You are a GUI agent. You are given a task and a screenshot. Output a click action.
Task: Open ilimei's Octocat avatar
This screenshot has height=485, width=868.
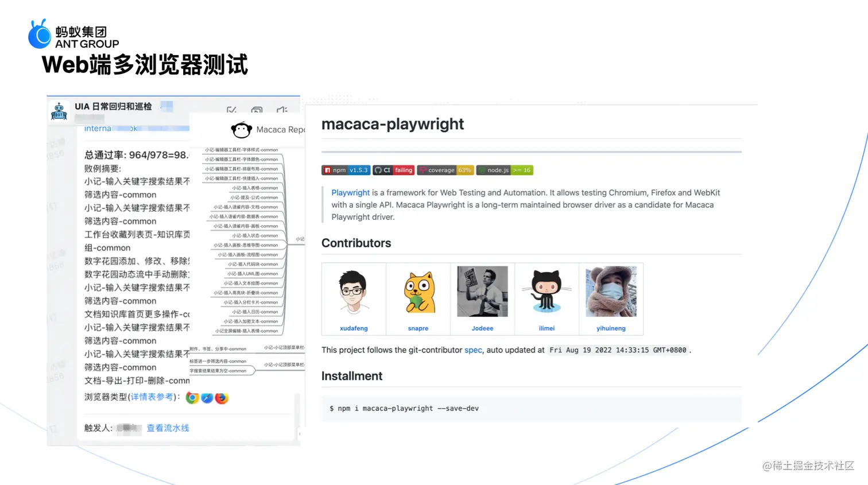coord(547,292)
